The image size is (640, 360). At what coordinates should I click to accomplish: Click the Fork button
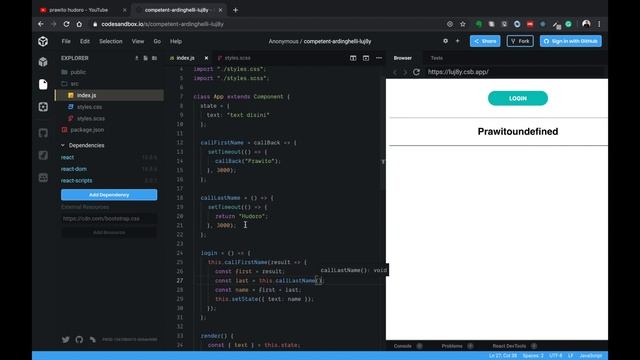(520, 41)
